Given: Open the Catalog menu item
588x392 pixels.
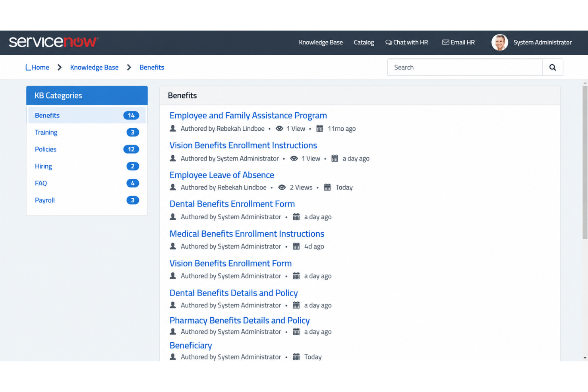Looking at the screenshot, I should pyautogui.click(x=364, y=42).
